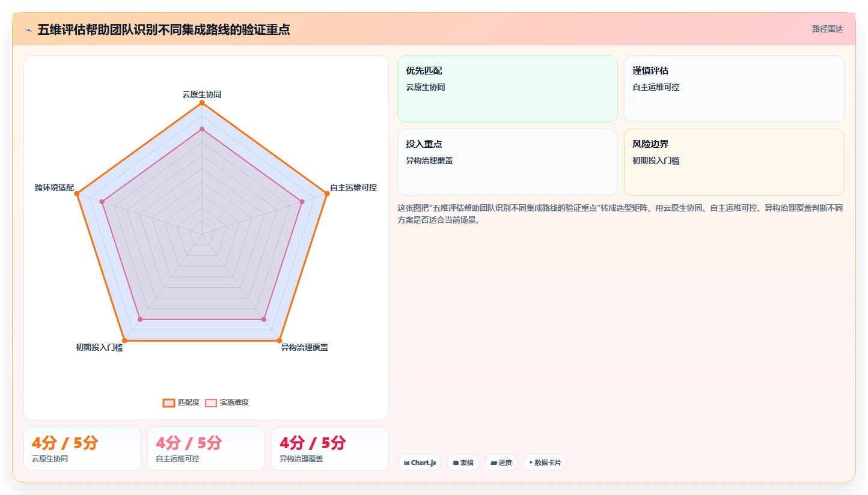Toggle the 实施难度 legend series

pos(227,402)
